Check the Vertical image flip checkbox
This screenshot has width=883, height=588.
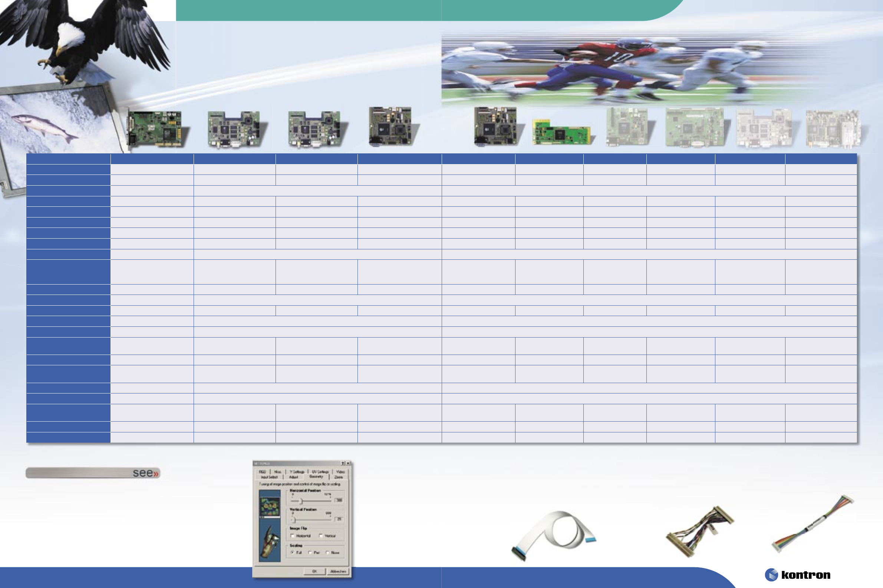pos(321,536)
